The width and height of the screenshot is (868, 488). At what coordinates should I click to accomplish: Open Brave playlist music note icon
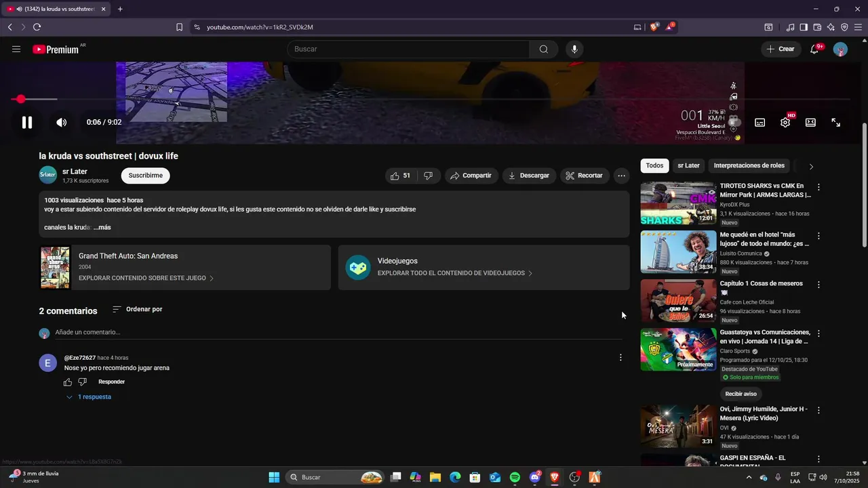tap(790, 27)
